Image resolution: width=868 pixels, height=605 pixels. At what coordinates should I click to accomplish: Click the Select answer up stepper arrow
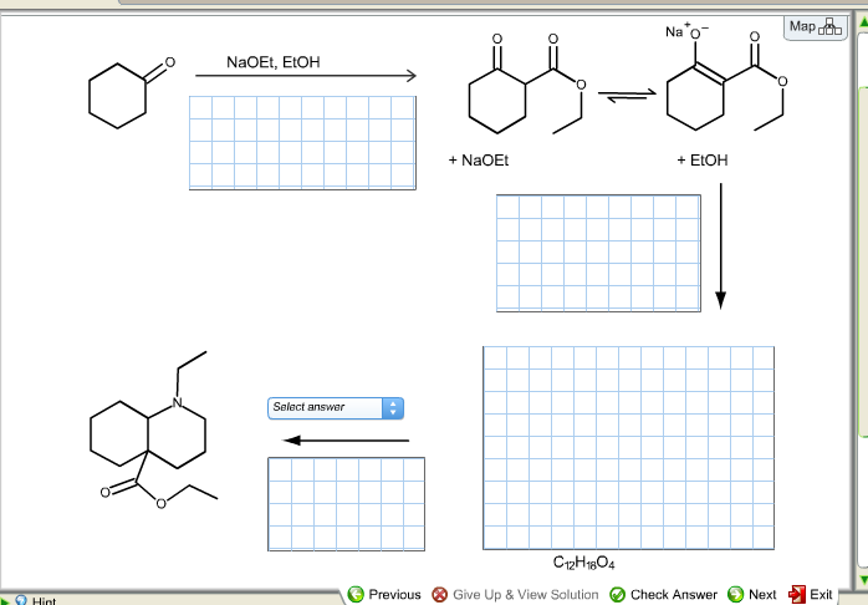(x=393, y=404)
